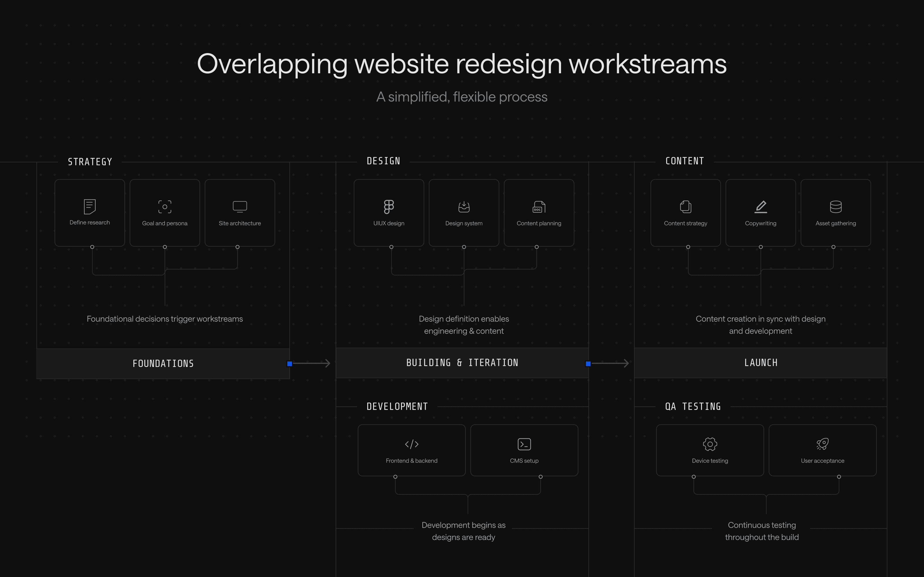Click the CMS setup terminal icon
924x577 pixels.
[x=524, y=444]
